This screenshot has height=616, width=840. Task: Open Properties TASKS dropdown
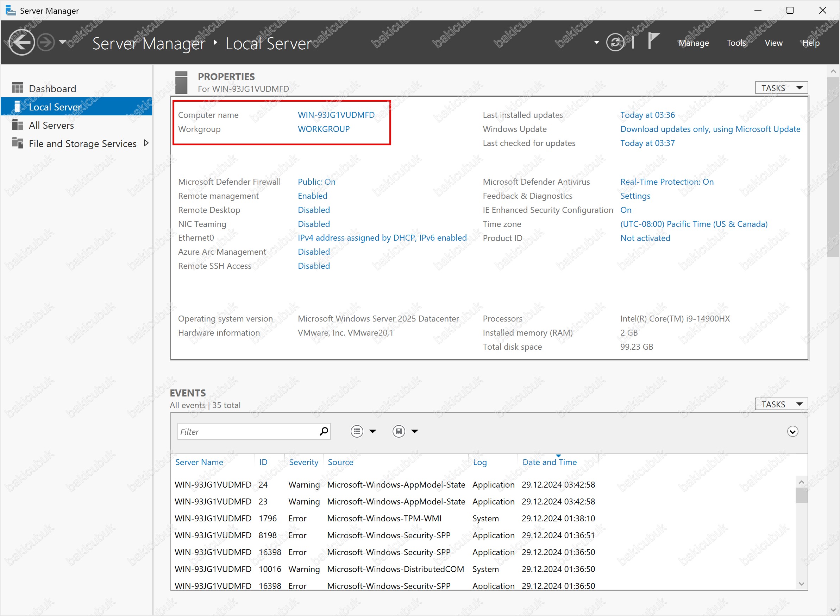782,88
